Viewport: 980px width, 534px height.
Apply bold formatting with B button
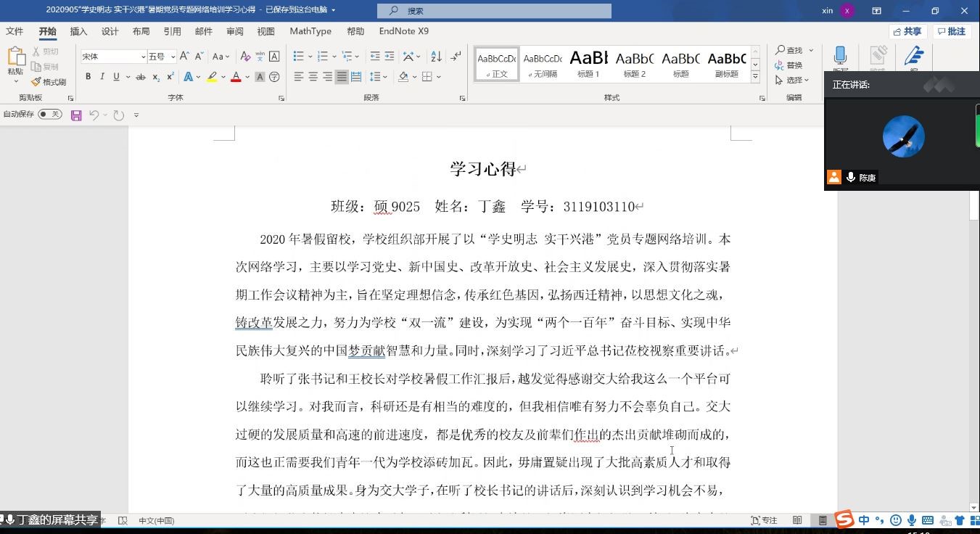88,77
